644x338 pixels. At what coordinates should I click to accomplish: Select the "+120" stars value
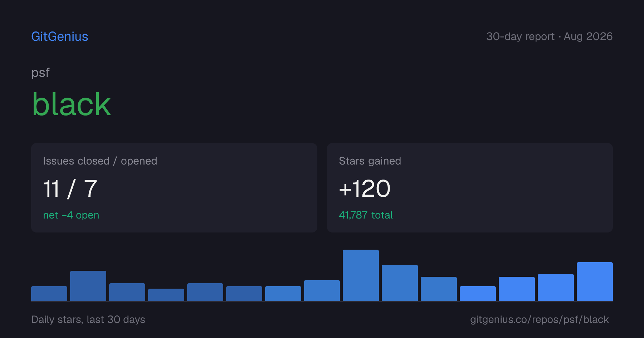pyautogui.click(x=365, y=188)
